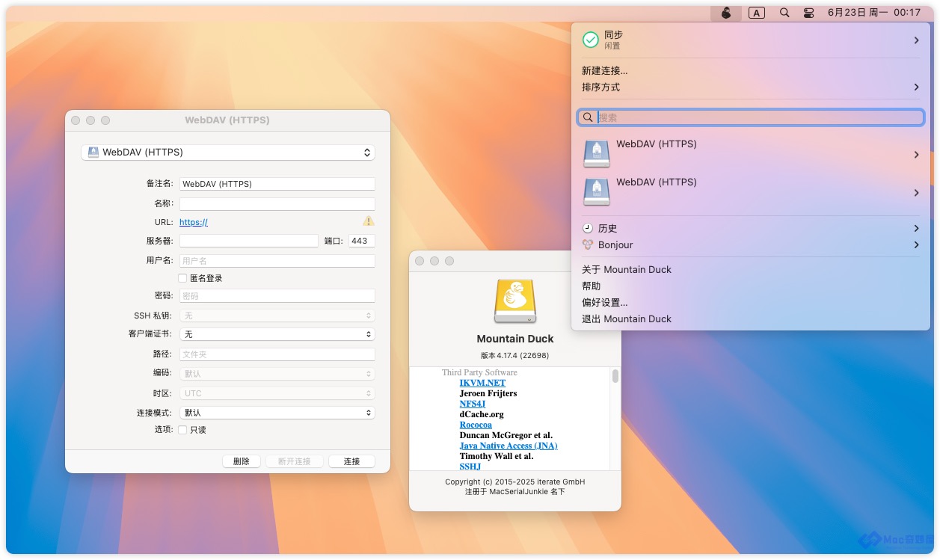Expand the second WebDAV (HTTPS) bookmark submenu
This screenshot has height=560, width=940.
coord(916,193)
